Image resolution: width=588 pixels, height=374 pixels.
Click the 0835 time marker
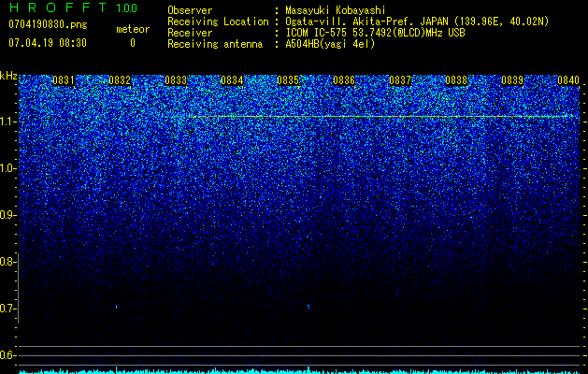288,80
